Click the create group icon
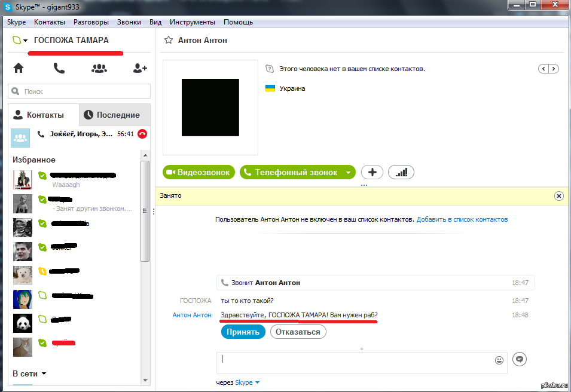 click(x=99, y=68)
